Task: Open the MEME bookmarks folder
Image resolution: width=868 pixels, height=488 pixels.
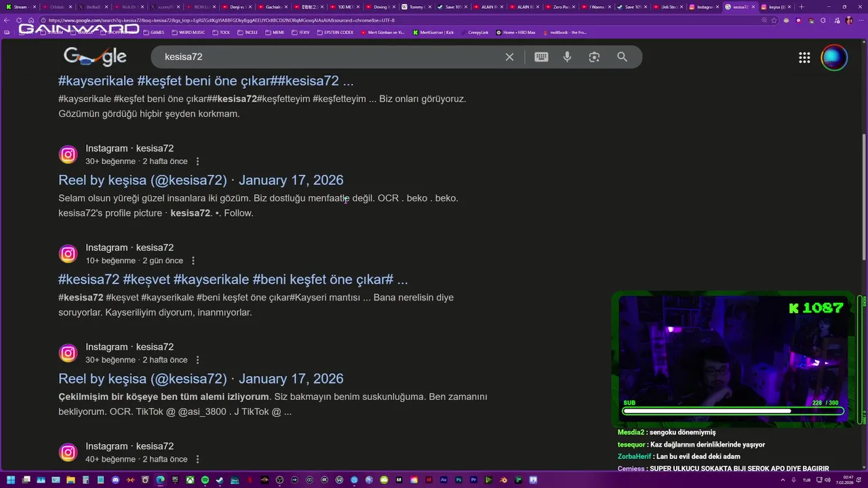Action: click(x=275, y=33)
